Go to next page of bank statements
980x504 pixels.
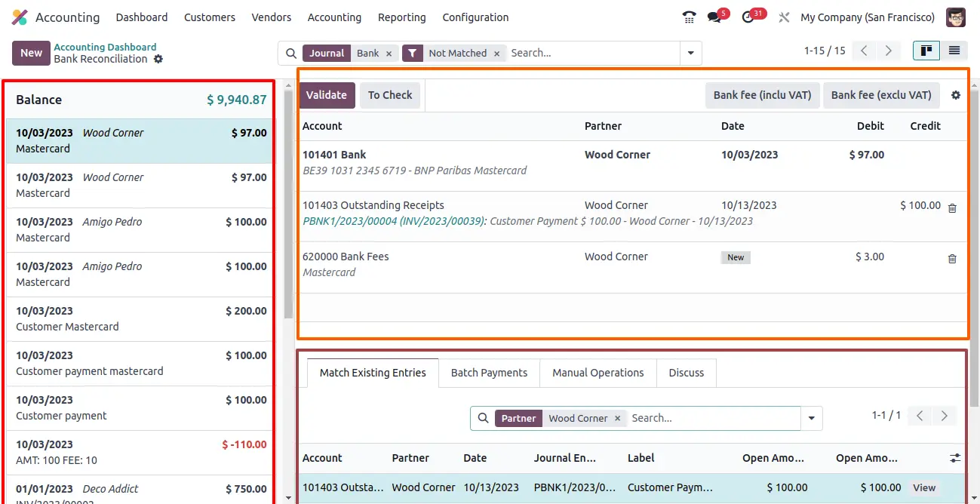(x=889, y=51)
